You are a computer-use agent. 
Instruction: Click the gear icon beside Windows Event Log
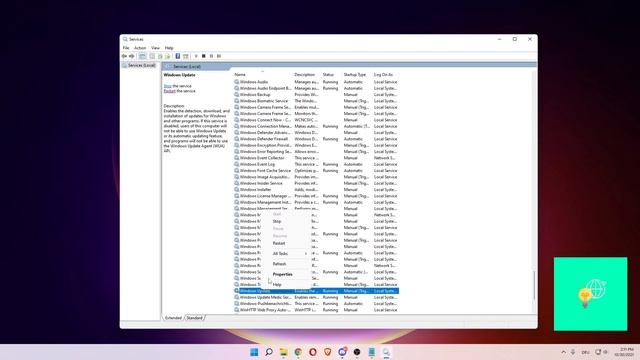(x=236, y=164)
